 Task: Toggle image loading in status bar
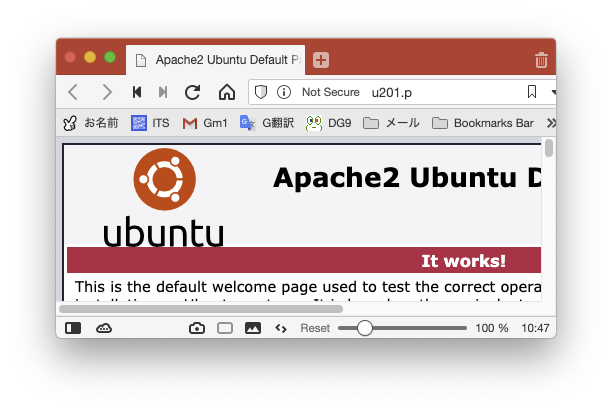253,328
